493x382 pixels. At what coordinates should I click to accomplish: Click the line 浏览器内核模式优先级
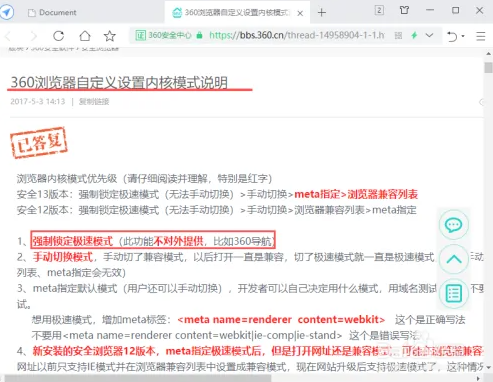[144, 178]
